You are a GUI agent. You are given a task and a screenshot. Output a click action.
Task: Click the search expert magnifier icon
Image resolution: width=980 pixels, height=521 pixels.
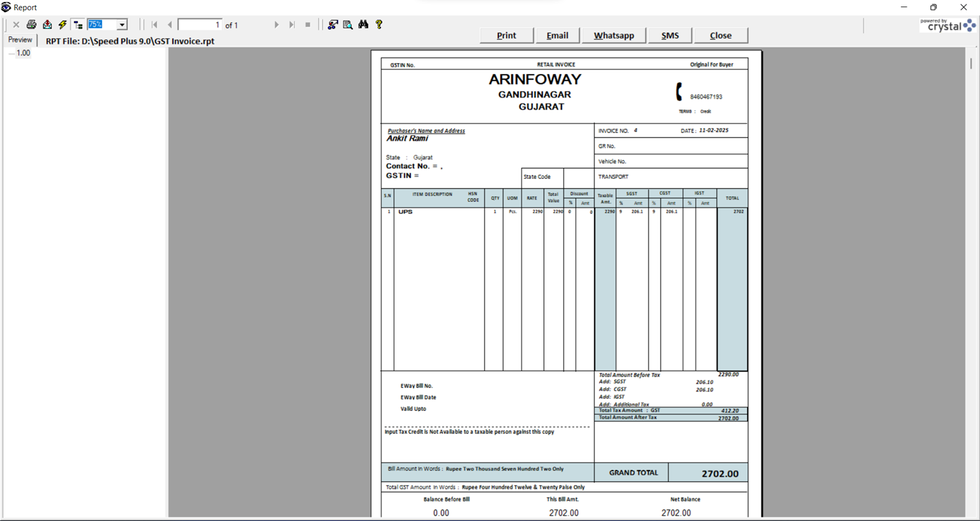coord(348,25)
